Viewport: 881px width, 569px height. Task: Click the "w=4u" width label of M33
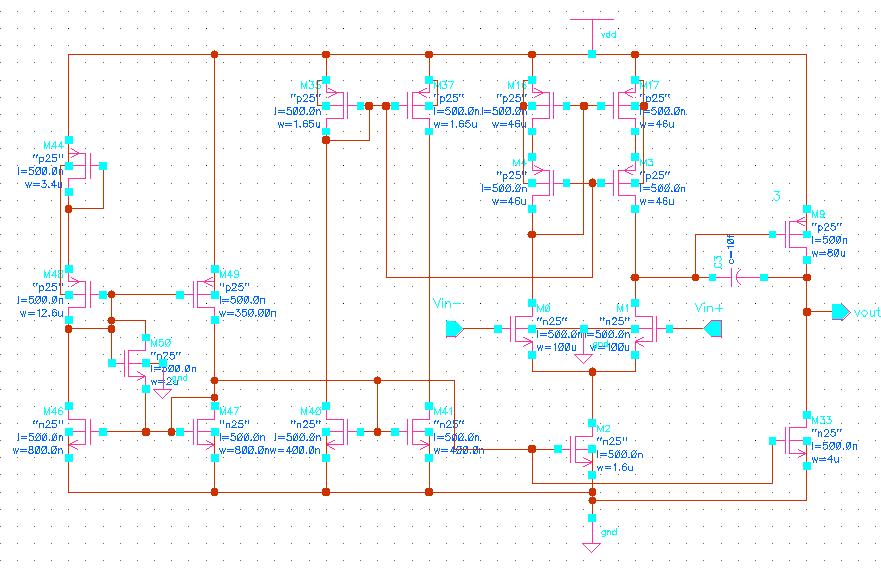coord(826,459)
